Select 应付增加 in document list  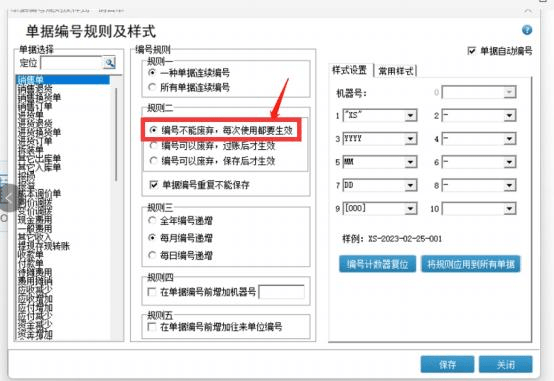(35, 307)
